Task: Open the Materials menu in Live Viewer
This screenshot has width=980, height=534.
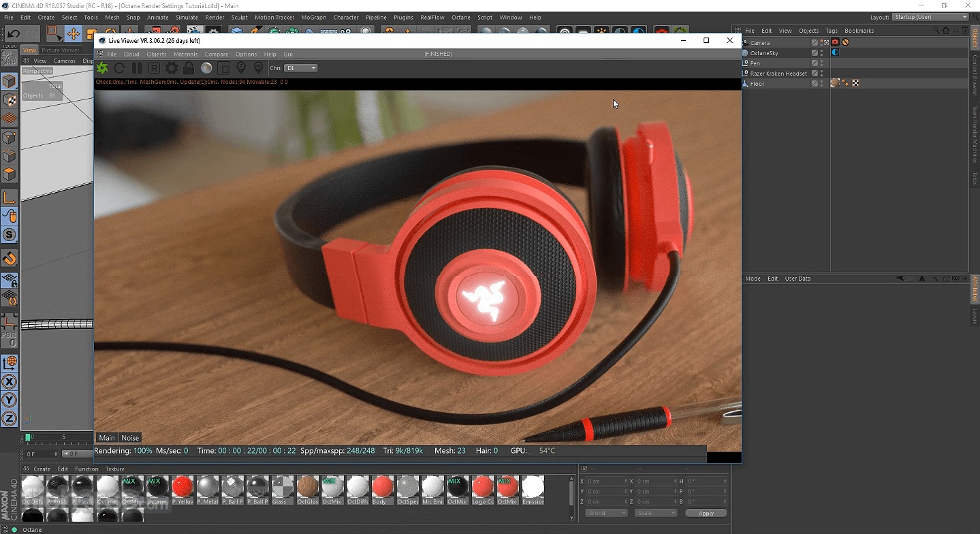Action: point(185,54)
